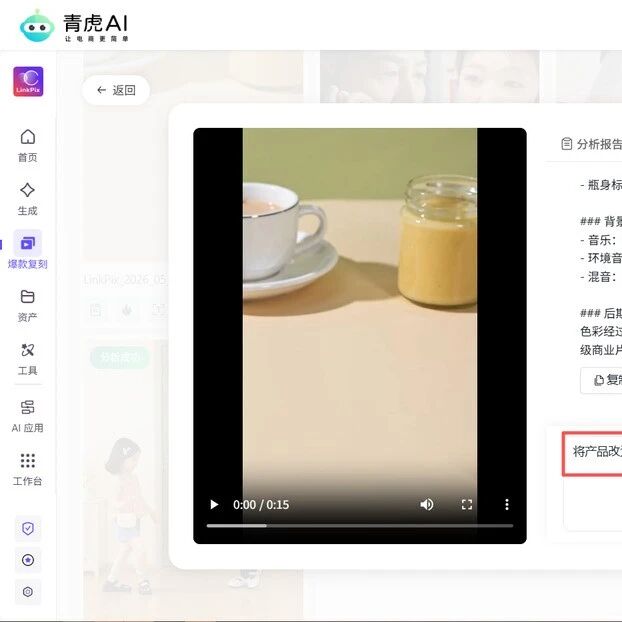Click the 0:00 / 0:15 time display
622x622 pixels.
[261, 505]
